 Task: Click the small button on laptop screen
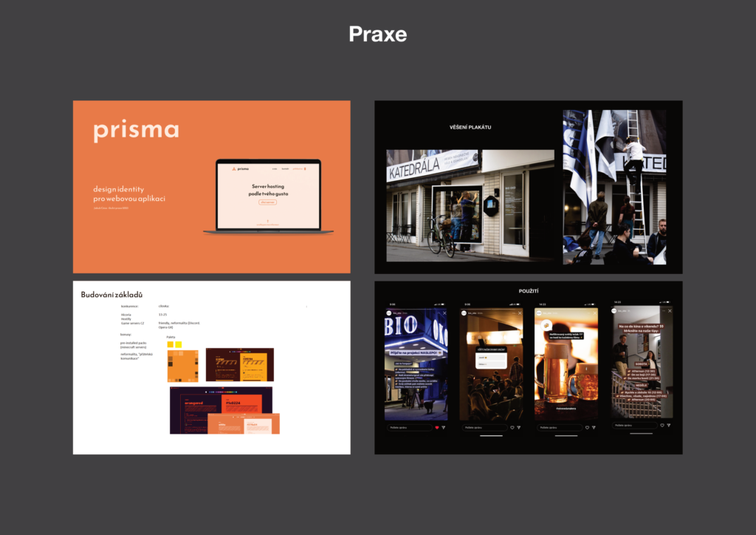[267, 202]
